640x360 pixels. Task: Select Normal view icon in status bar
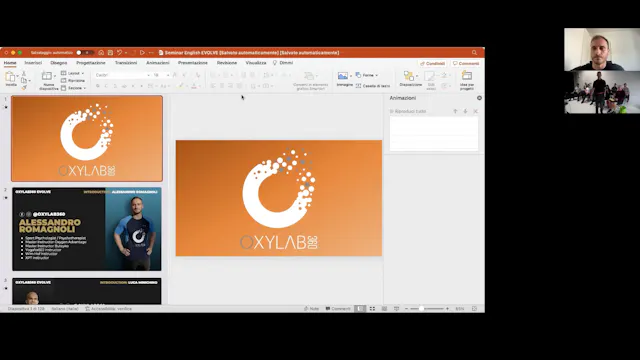click(x=360, y=309)
